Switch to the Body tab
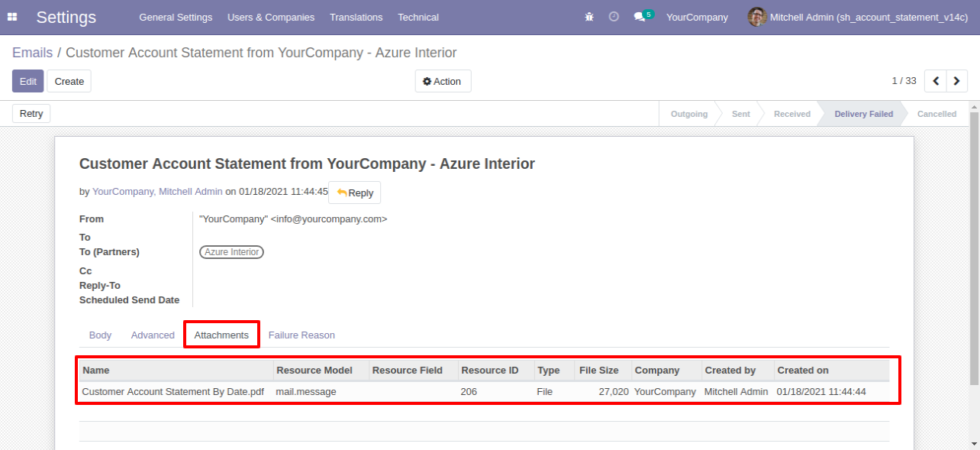 (100, 335)
